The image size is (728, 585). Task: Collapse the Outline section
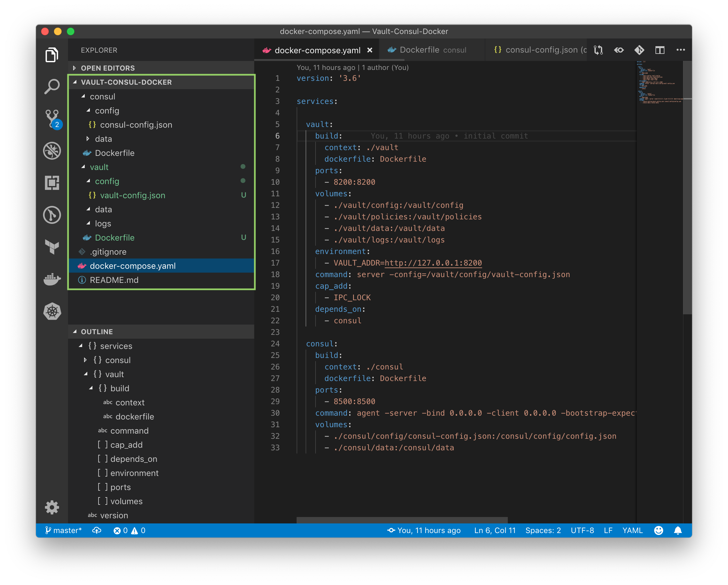coord(161,332)
